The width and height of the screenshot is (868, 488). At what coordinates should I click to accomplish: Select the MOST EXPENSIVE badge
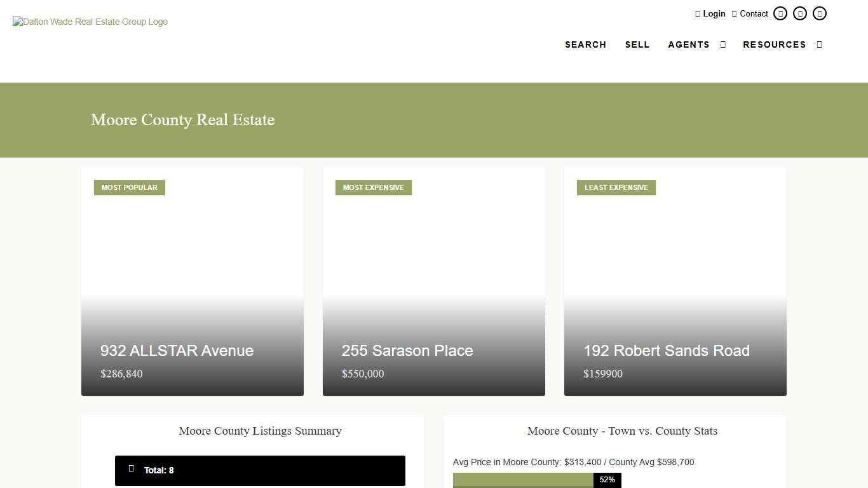(374, 187)
